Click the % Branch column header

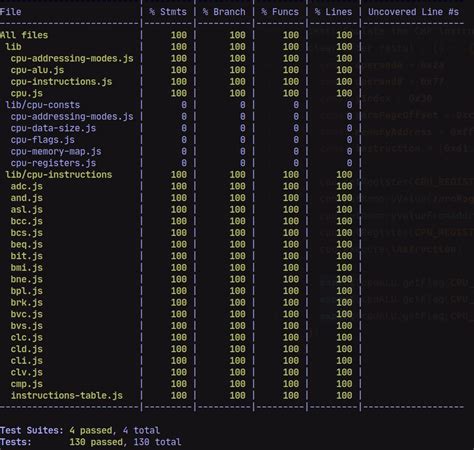tap(224, 12)
